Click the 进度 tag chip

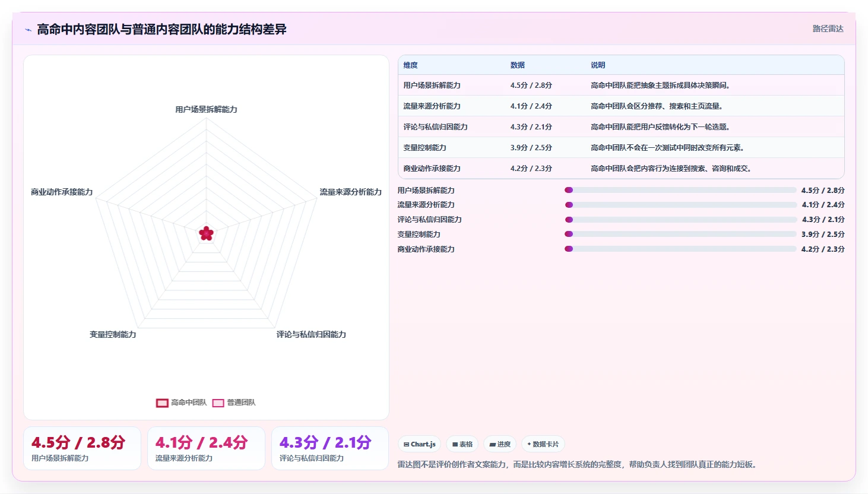(x=500, y=444)
